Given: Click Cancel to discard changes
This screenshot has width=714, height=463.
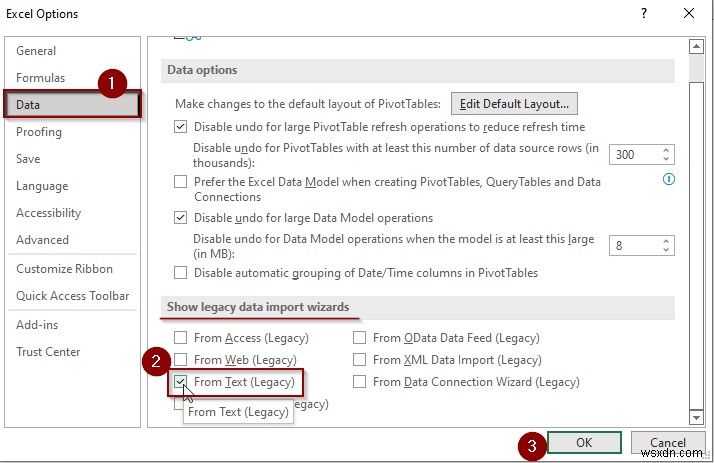Looking at the screenshot, I should point(668,443).
